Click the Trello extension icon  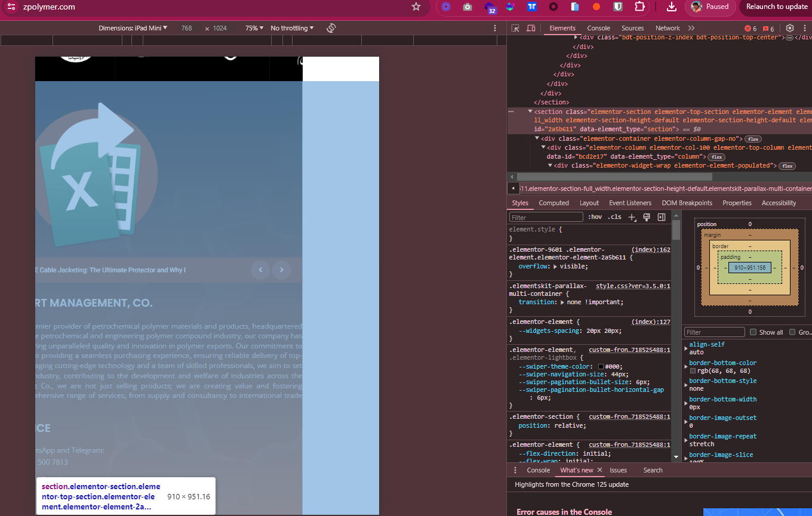(x=532, y=7)
